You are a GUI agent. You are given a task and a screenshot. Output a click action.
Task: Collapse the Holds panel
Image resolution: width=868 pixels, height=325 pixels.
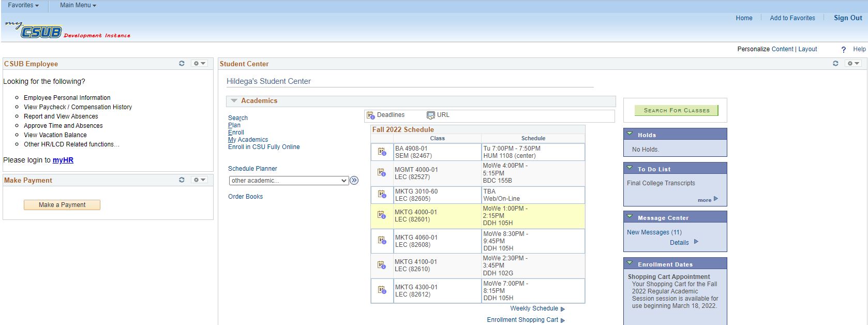coord(630,134)
